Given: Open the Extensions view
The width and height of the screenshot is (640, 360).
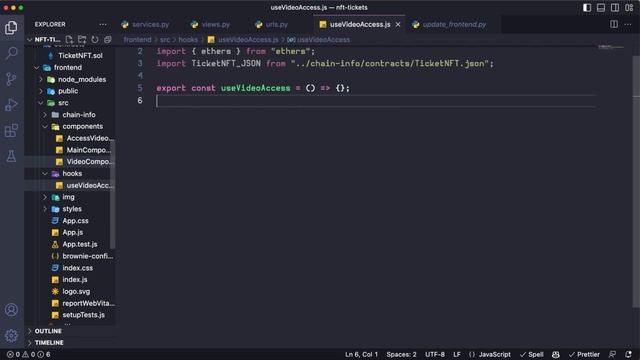Looking at the screenshot, I should click(x=11, y=131).
